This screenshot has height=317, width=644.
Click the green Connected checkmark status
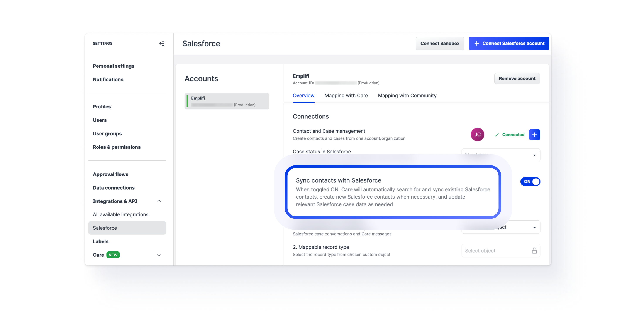(x=509, y=135)
